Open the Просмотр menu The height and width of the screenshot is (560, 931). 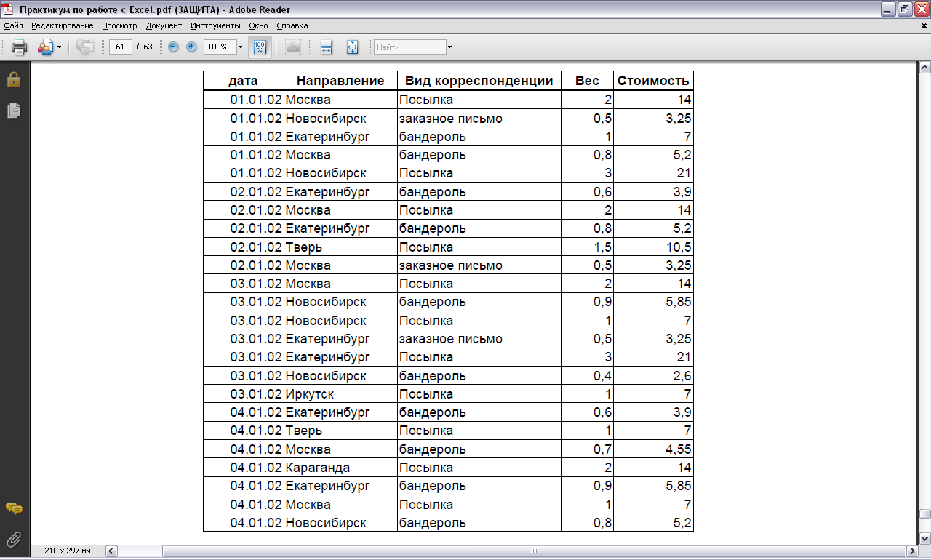coord(119,25)
